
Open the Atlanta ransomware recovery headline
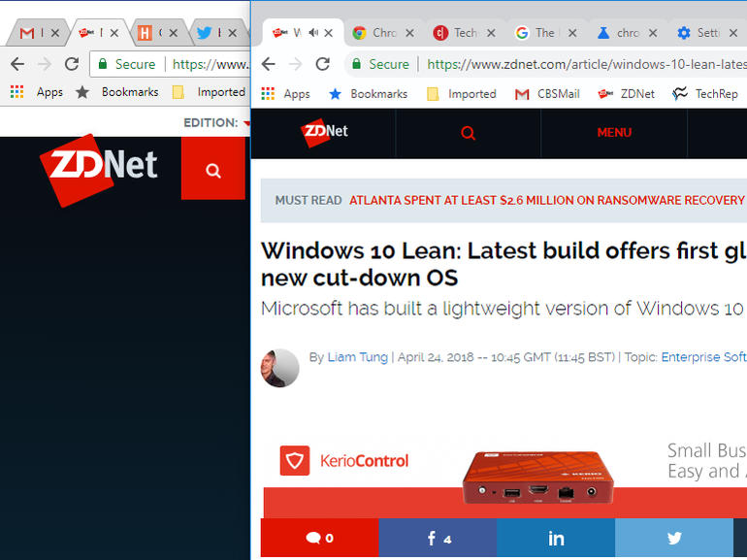coord(547,200)
